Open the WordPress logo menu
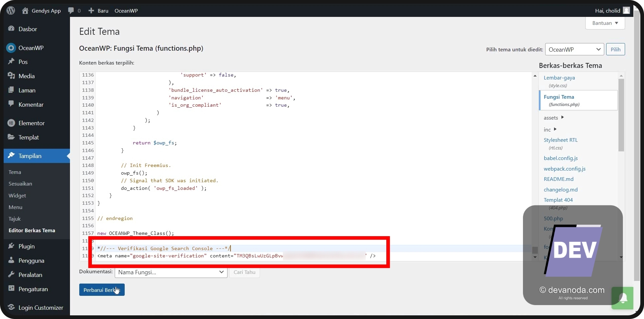This screenshot has height=319, width=644. click(11, 11)
